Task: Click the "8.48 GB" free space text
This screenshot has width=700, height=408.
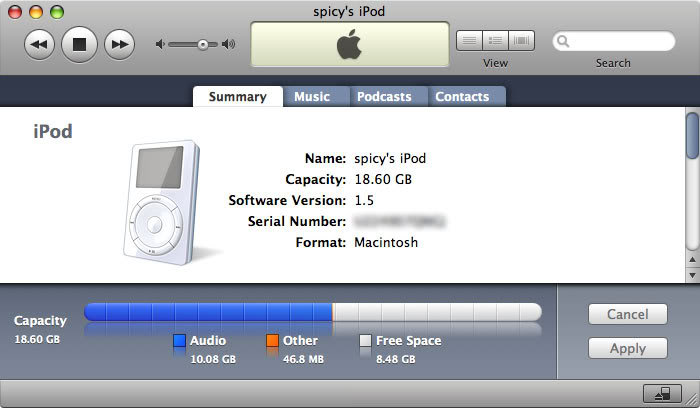Action: click(x=396, y=359)
